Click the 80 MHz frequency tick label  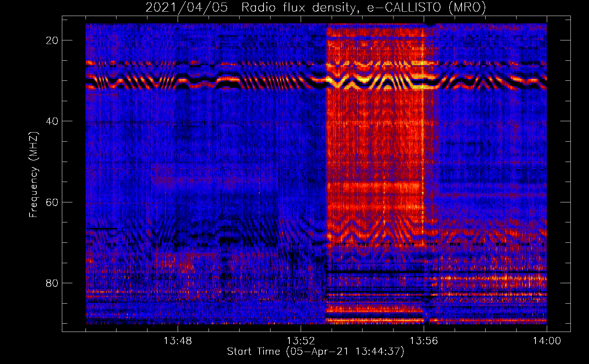point(52,283)
